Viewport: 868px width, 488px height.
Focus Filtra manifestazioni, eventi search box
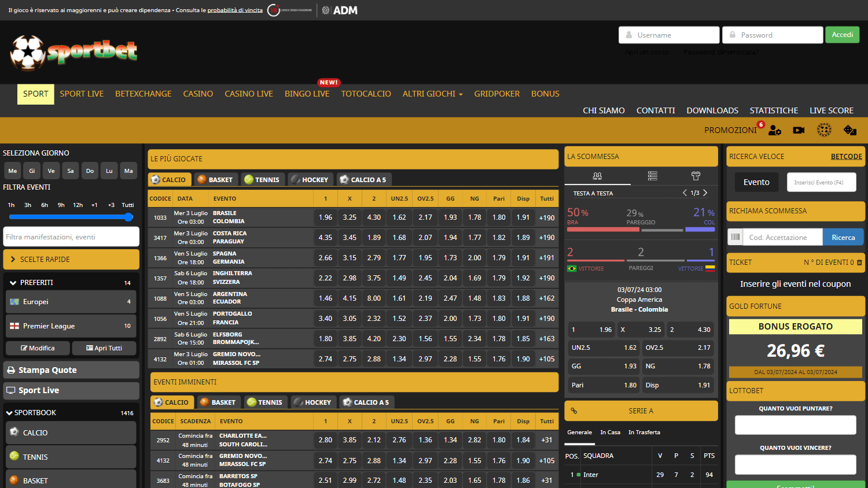tap(71, 236)
